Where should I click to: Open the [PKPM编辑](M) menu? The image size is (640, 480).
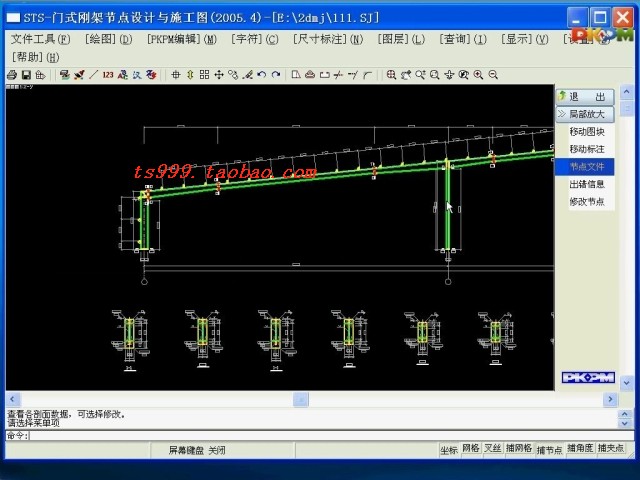click(x=182, y=39)
